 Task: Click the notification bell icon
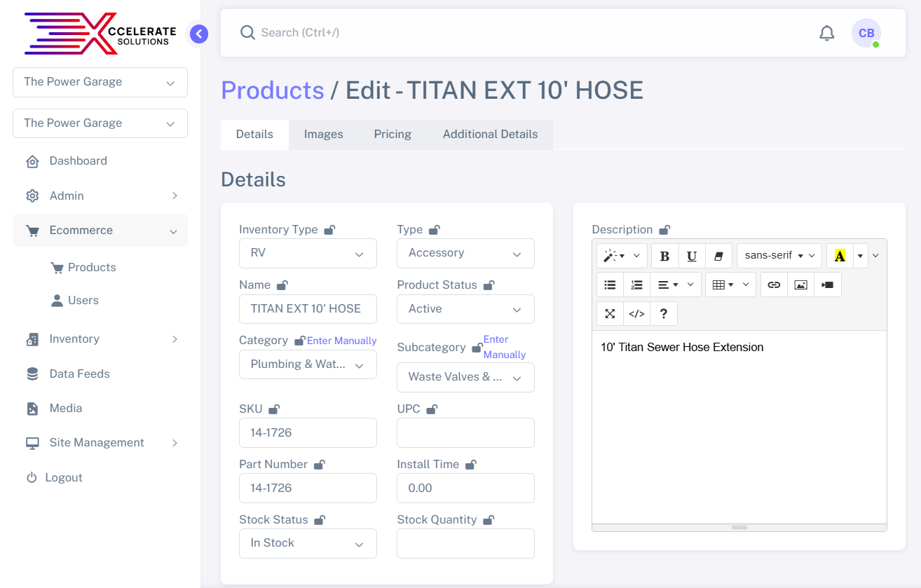(x=827, y=33)
